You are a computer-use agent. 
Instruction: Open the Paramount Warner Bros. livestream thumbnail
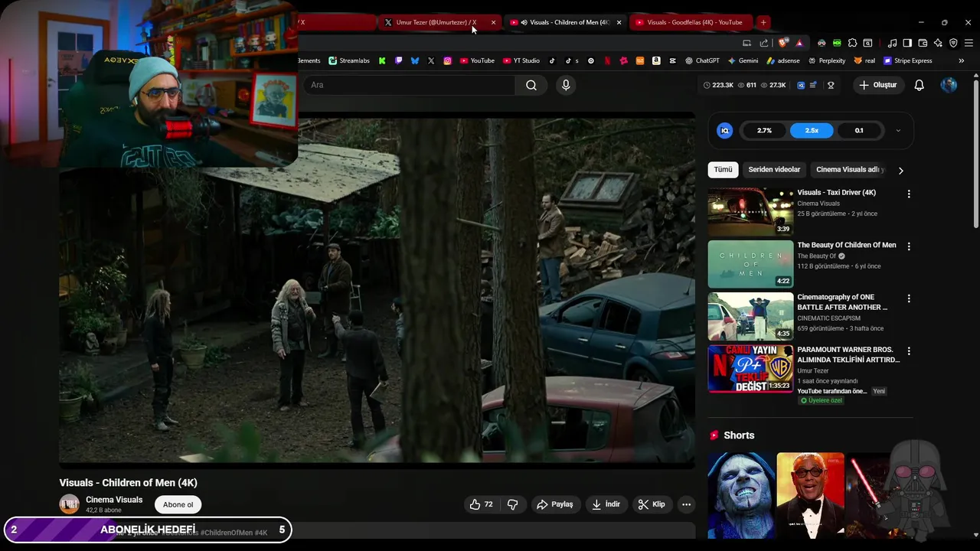[750, 368]
